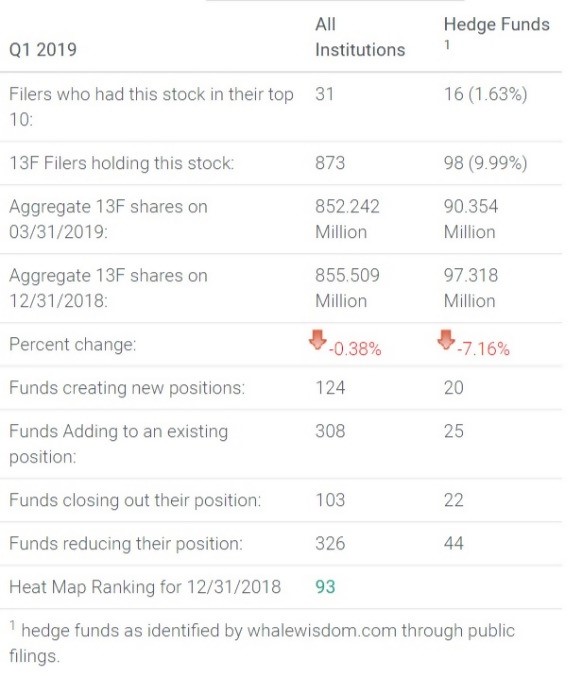Click the 308 funds adding value
Viewport: 582px width, 676px height.
click(x=330, y=431)
